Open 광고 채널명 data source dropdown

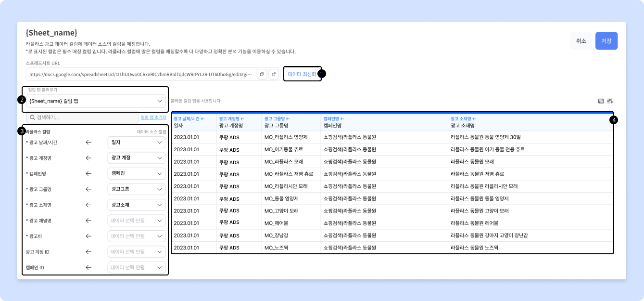(x=136, y=221)
